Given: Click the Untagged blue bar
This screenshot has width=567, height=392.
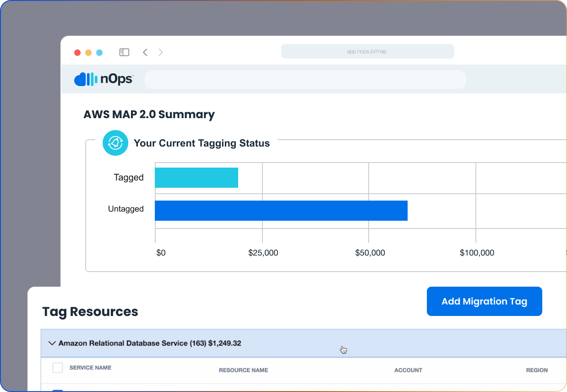Looking at the screenshot, I should point(281,211).
